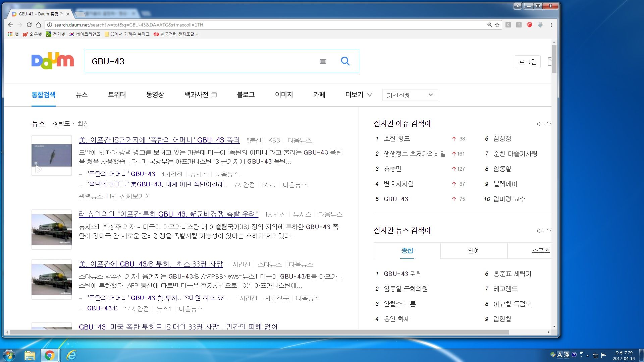Click the gray S extension icon

[508, 25]
